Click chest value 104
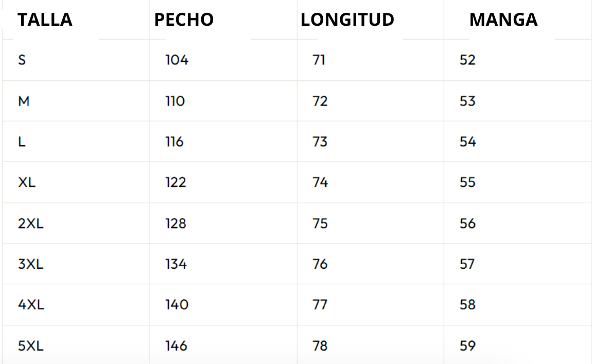Viewport: 593px width, 364px height. coord(177,60)
